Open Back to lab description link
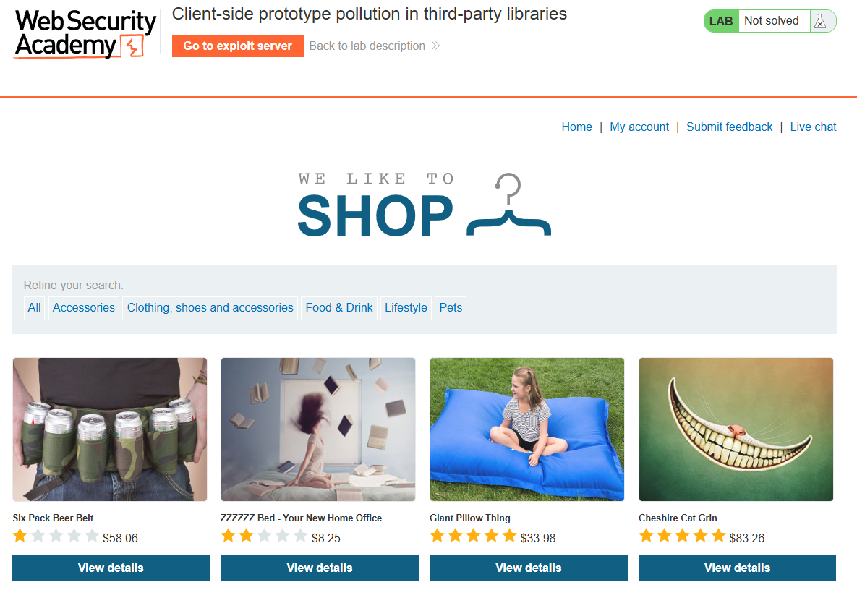Image resolution: width=857 pixels, height=616 pixels. click(x=367, y=46)
